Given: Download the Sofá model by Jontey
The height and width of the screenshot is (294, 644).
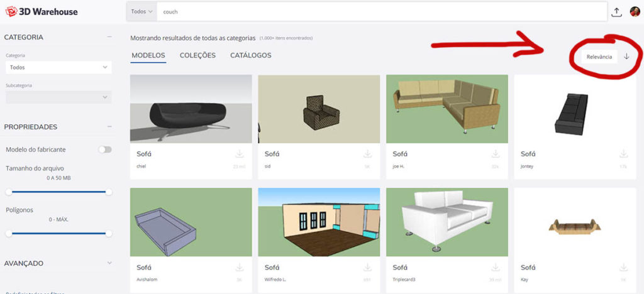Looking at the screenshot, I should point(623,154).
